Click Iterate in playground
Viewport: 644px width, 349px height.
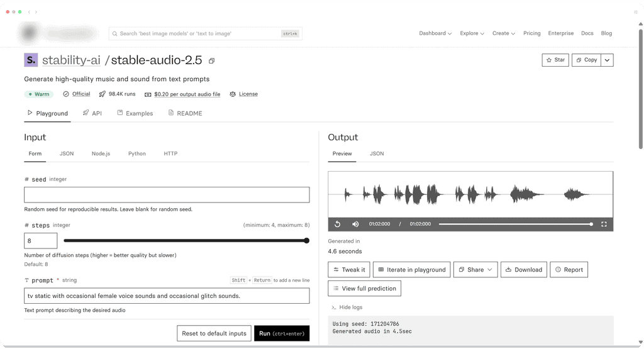411,270
